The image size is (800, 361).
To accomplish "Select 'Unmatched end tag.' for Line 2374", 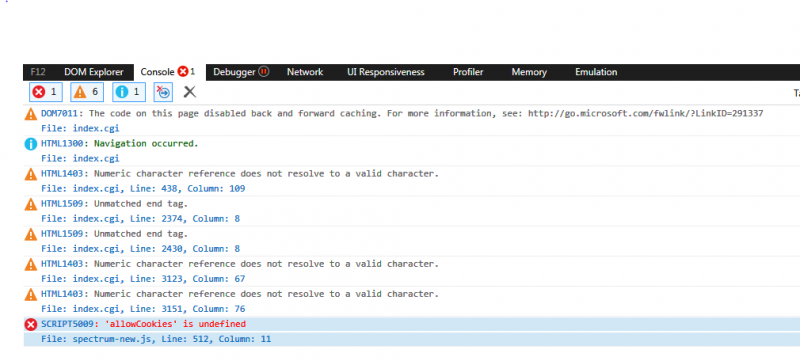I will tap(141, 204).
